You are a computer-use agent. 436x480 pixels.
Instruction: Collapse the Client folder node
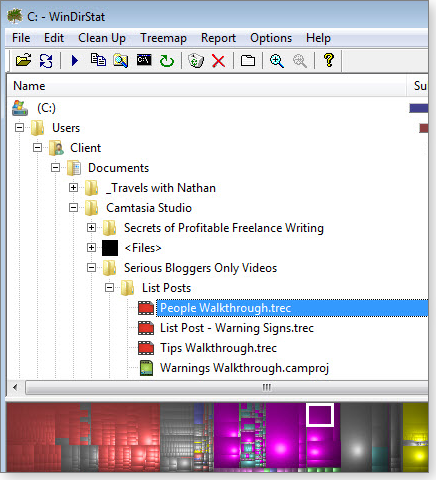pyautogui.click(x=38, y=148)
